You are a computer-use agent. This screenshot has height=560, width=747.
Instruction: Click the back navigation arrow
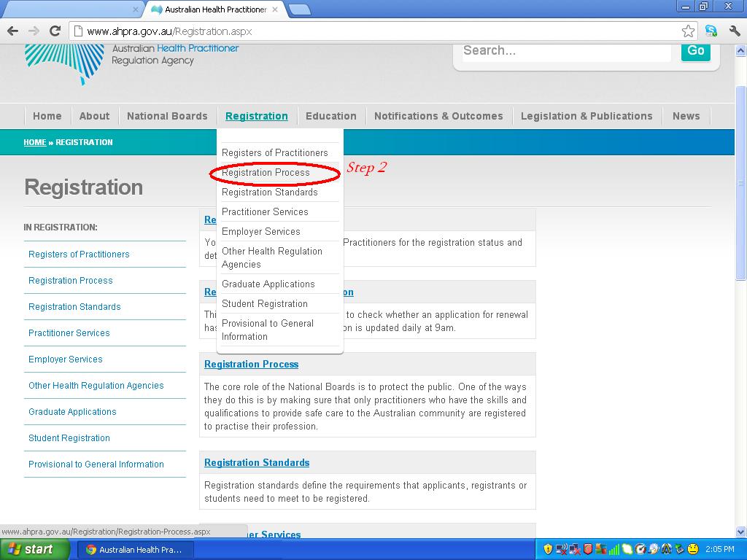[12, 32]
